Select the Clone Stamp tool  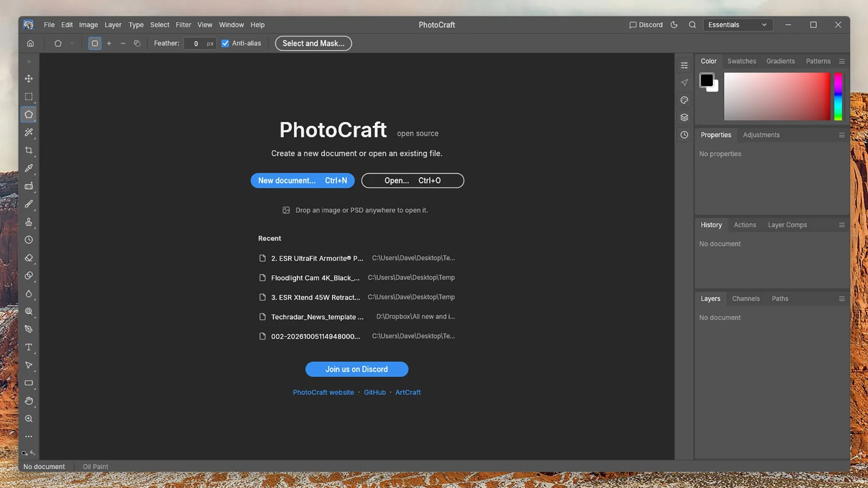pyautogui.click(x=29, y=222)
